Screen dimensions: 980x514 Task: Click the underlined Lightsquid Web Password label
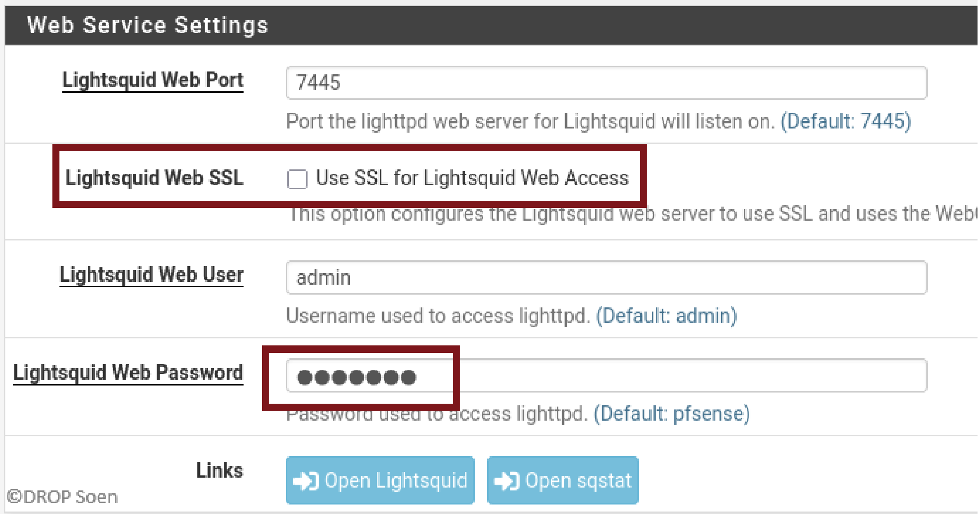pyautogui.click(x=128, y=372)
